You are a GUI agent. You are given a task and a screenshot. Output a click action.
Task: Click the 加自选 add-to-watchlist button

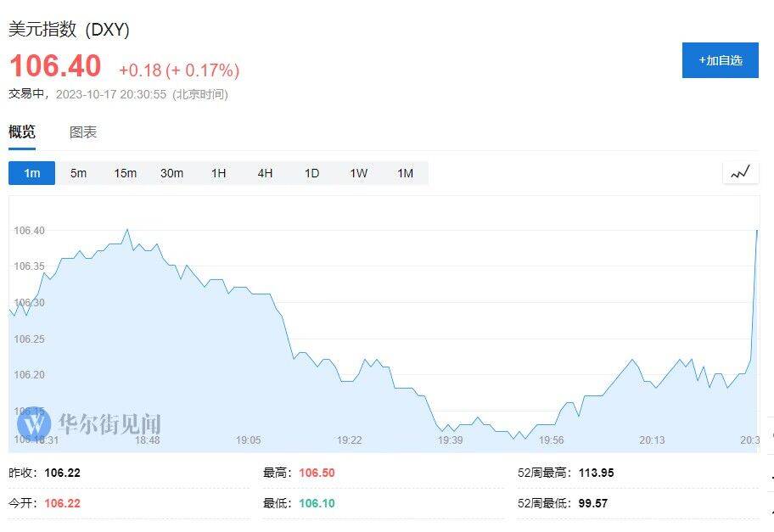720,60
